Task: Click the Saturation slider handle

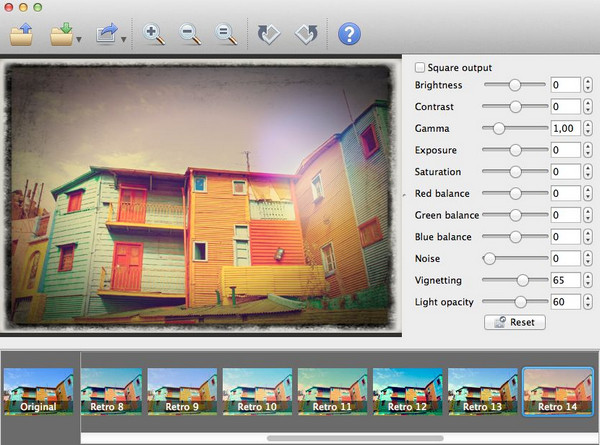Action: [515, 172]
